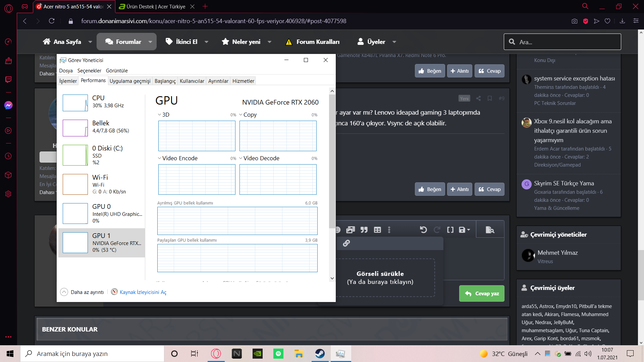Click the Görseli sürükle upload area
644x362 pixels.
coord(380,278)
